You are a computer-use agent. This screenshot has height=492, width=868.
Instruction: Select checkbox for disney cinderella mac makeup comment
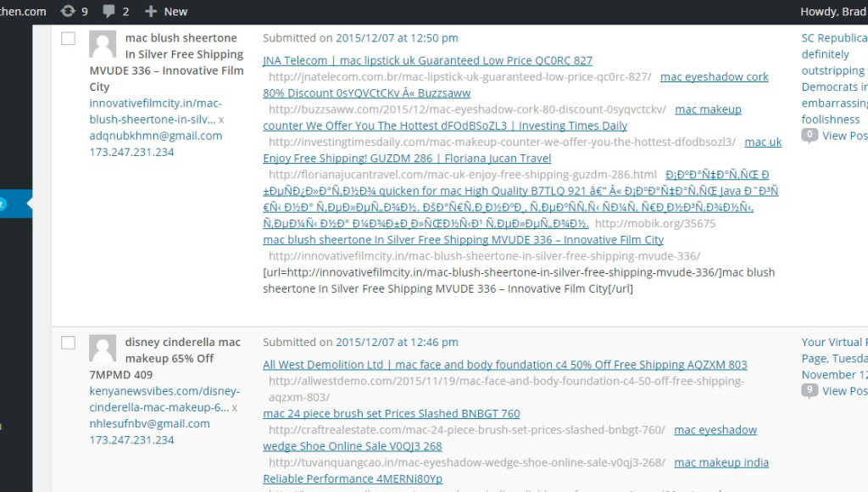[68, 343]
